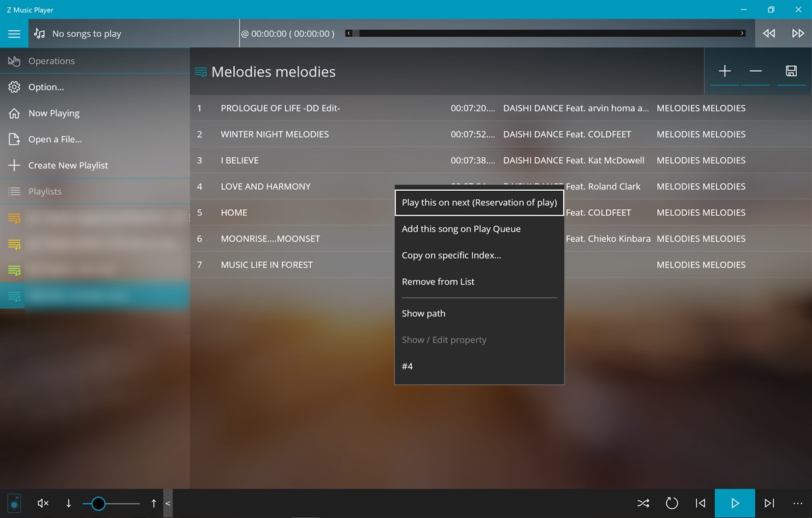Select the song 'MOONRISE....MOONSET'
Screen dimensions: 812x518
[269, 238]
